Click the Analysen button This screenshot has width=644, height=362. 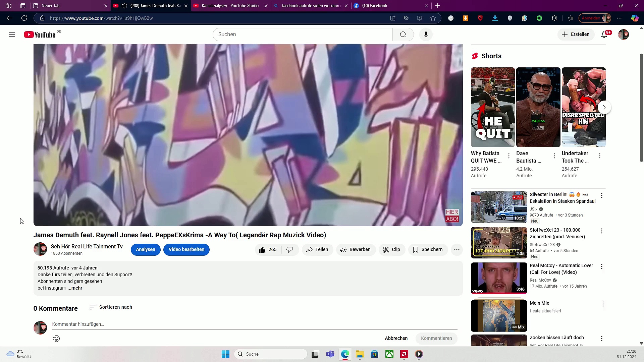(x=146, y=250)
